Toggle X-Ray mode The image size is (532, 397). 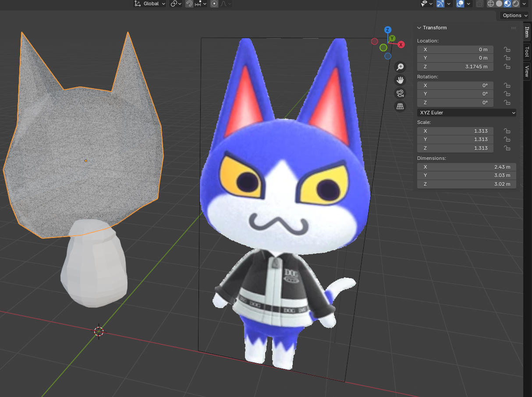[480, 4]
